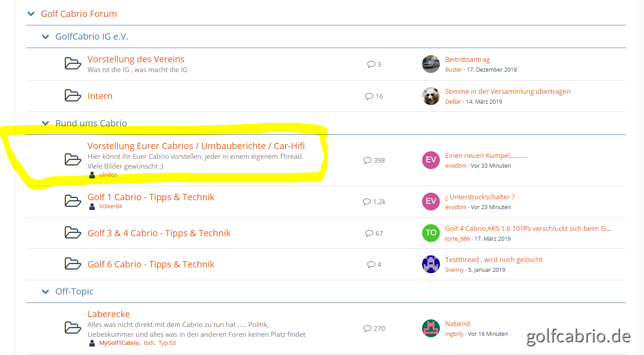Click comment count icon showing 1,2k
Viewport: 644px width, 355px height.
(366, 202)
